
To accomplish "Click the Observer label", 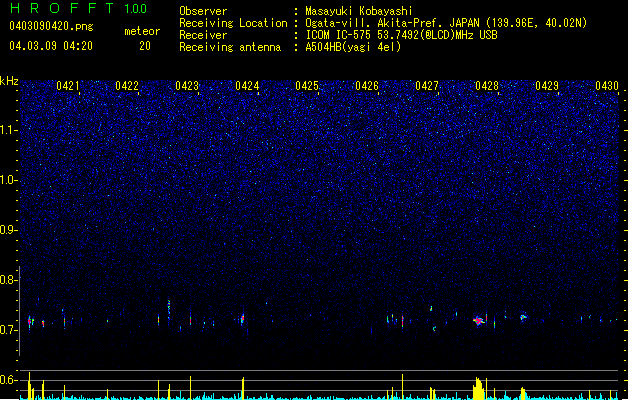I will 203,11.
